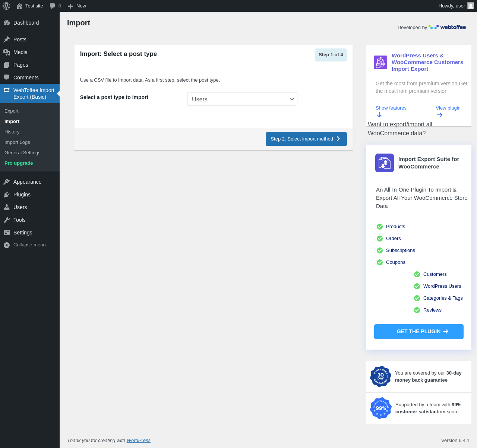The image size is (477, 448).
Task: Click the green check next to Subscriptions
Action: point(380,250)
